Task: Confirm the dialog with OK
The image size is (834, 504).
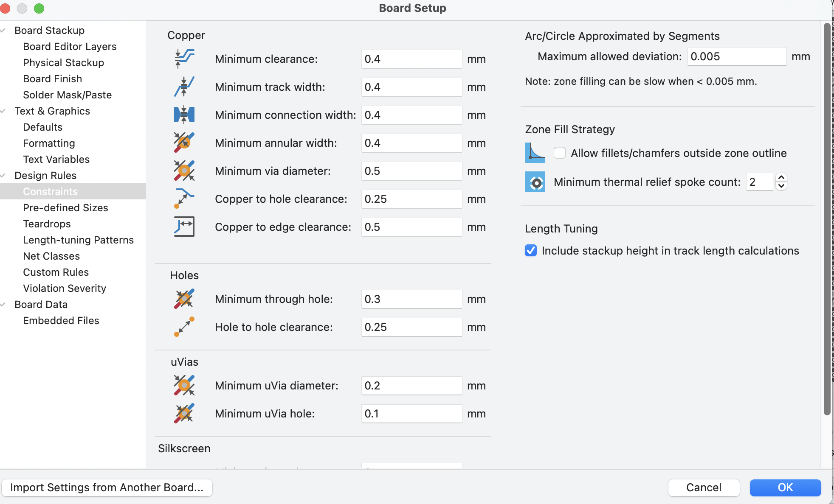Action: click(785, 488)
